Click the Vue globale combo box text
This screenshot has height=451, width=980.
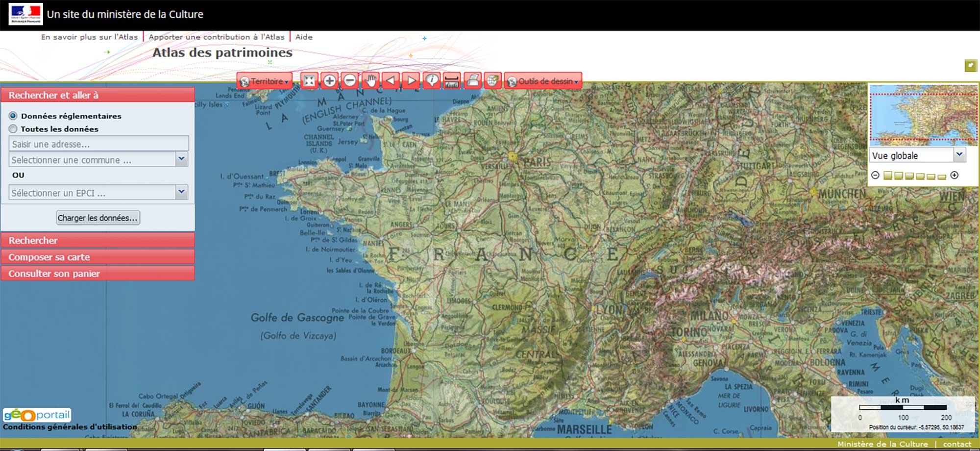[x=911, y=155]
